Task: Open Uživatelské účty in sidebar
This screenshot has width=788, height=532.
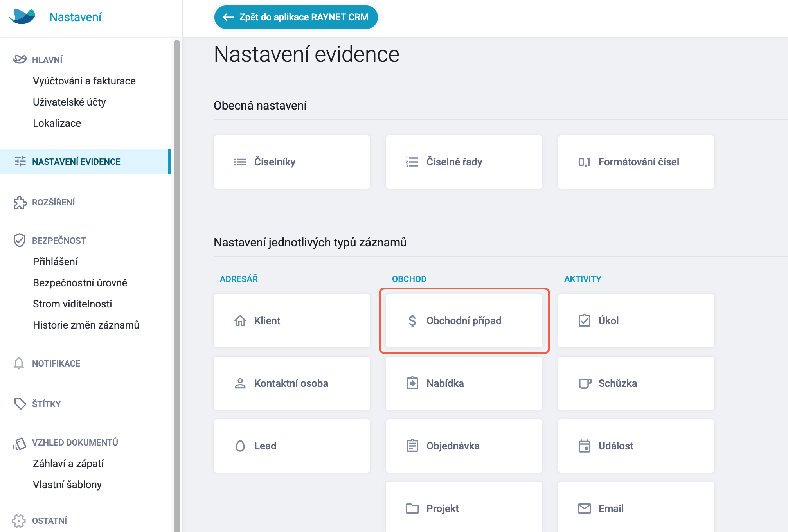Action: pyautogui.click(x=69, y=102)
